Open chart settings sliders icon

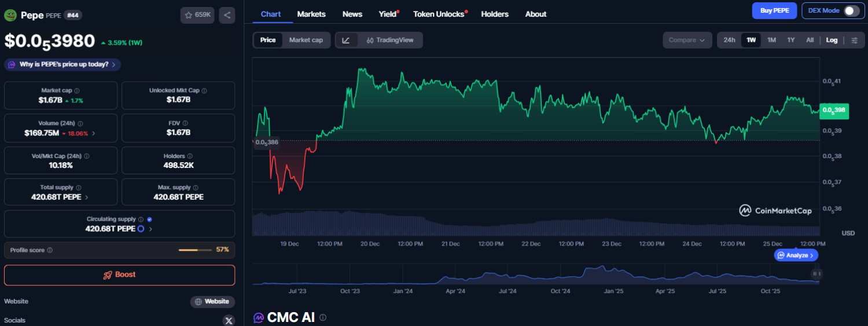coord(855,40)
